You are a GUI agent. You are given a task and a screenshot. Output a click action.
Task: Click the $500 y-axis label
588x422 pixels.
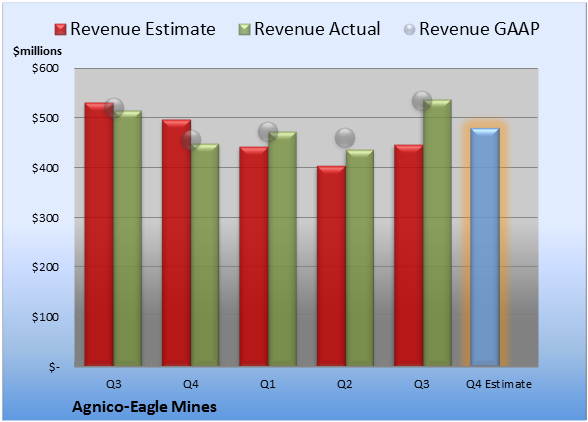[45, 118]
